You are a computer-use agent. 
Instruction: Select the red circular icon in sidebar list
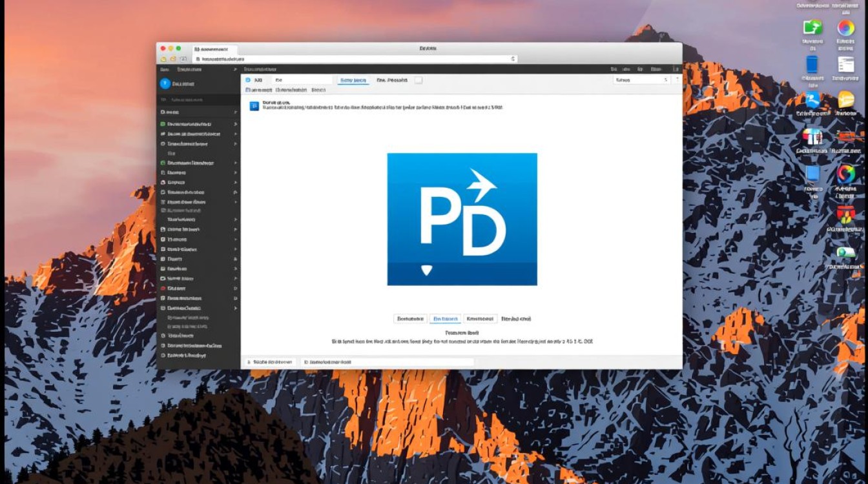point(162,288)
